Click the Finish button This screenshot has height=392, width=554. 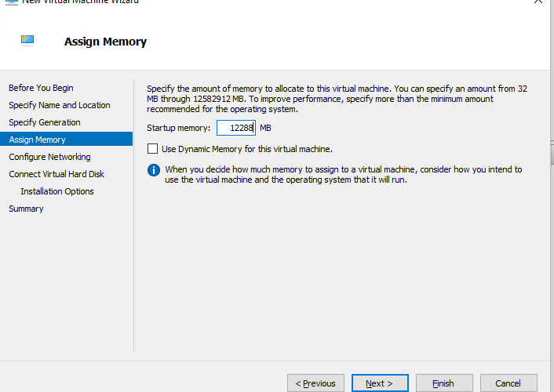443,383
